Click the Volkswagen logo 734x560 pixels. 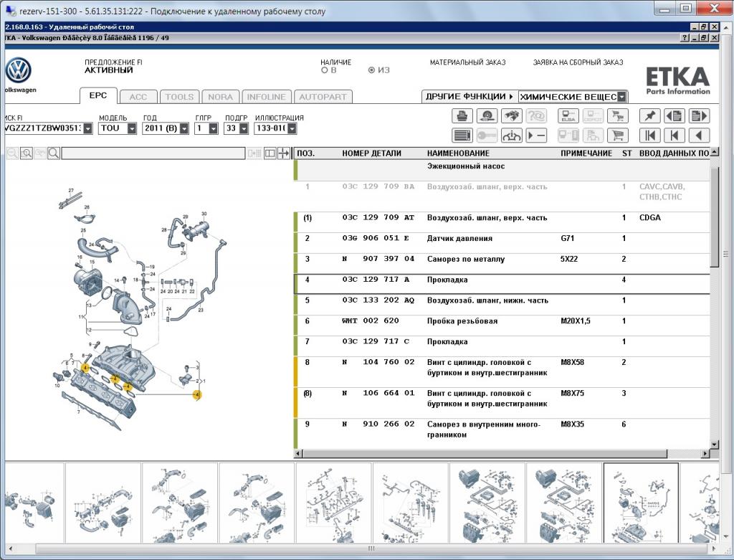[18, 71]
